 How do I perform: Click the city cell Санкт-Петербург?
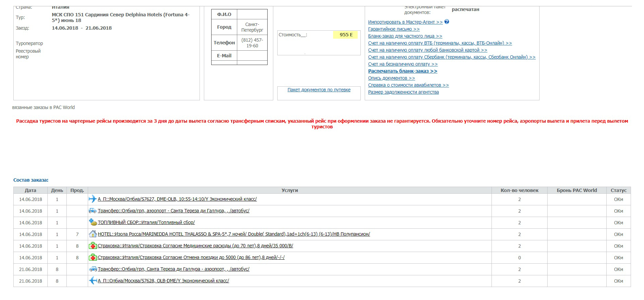[252, 27]
